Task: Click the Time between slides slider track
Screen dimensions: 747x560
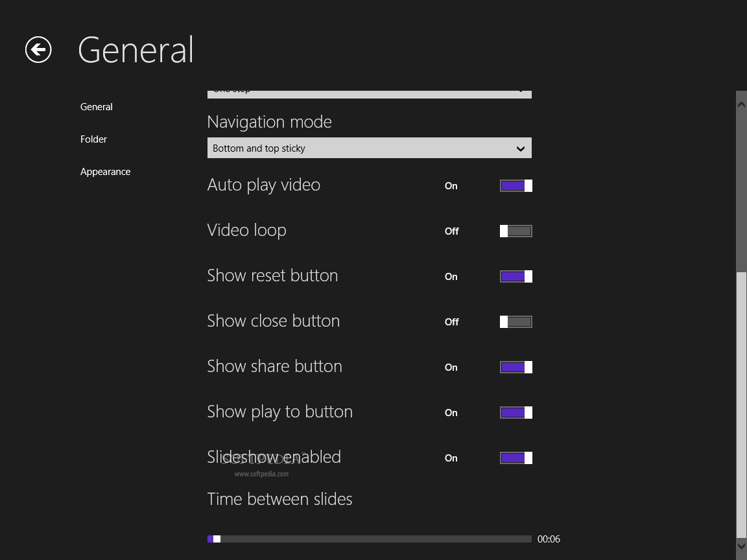Action: (x=369, y=539)
